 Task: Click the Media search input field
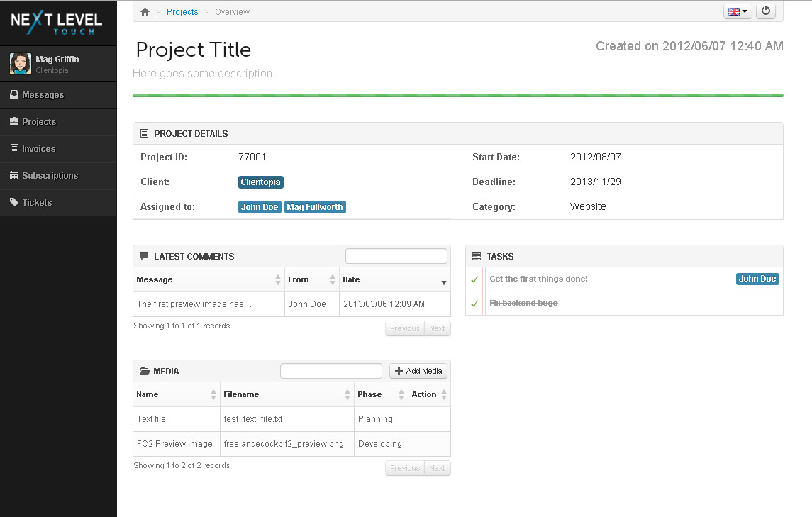tap(330, 371)
